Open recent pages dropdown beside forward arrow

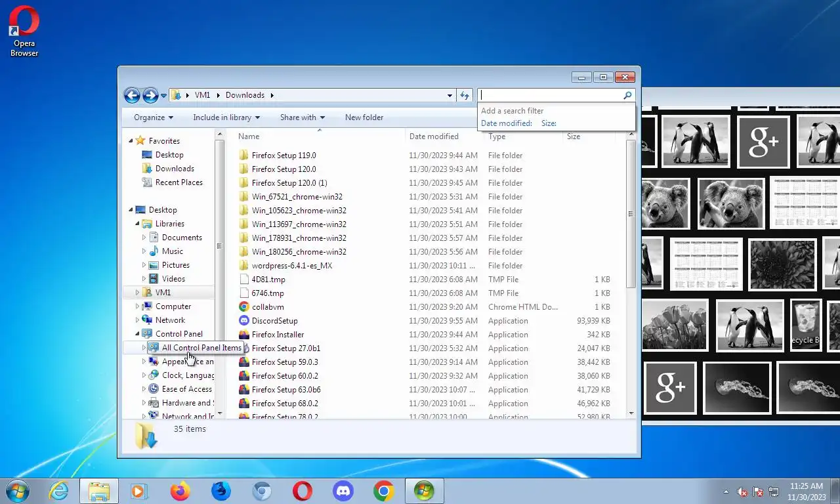pyautogui.click(x=163, y=96)
